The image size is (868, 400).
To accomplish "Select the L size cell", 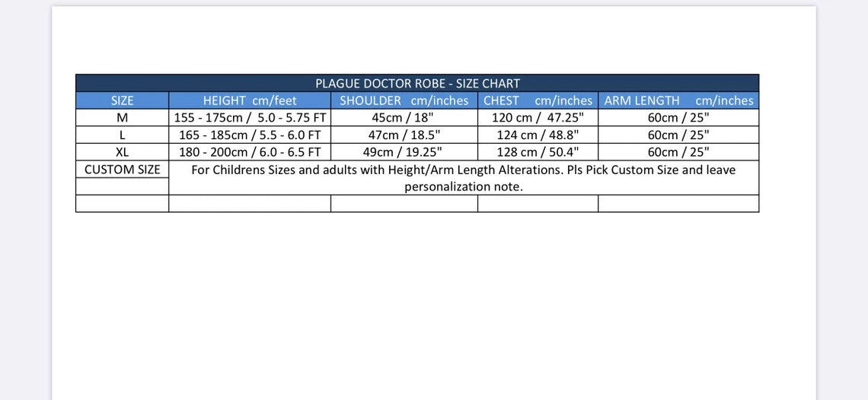I will pyautogui.click(x=123, y=135).
